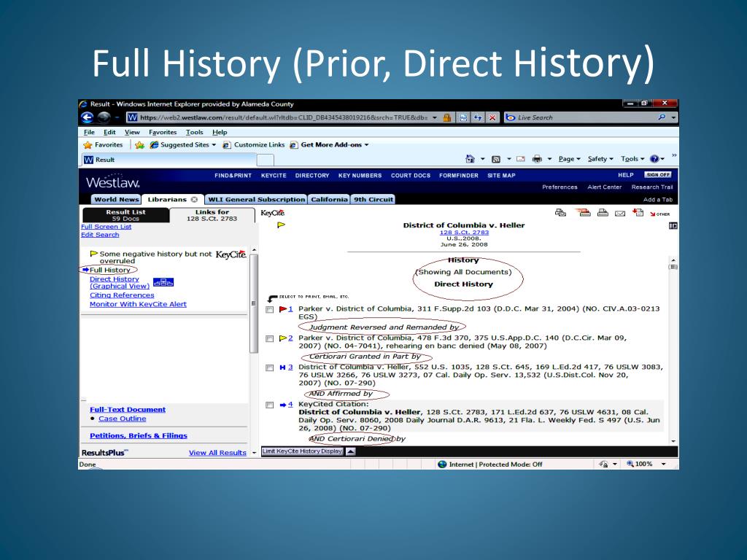Expand Get More Add-ons dropdown

366,145
